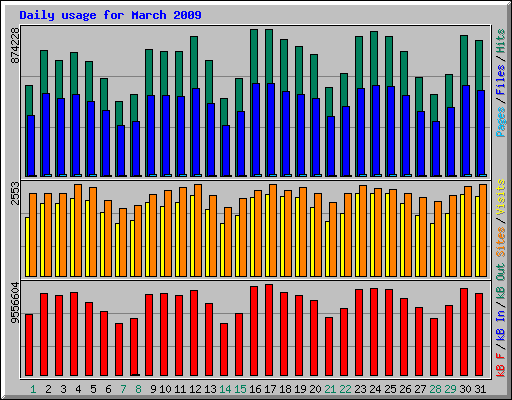Click green weekend day label 14
Image resolution: width=512 pixels, height=400 pixels.
click(x=225, y=389)
